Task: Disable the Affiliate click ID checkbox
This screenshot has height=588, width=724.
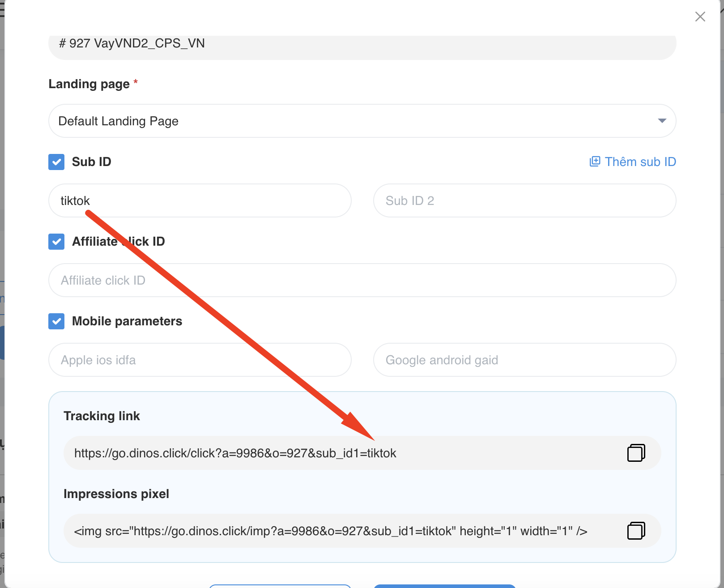Action: (x=56, y=242)
